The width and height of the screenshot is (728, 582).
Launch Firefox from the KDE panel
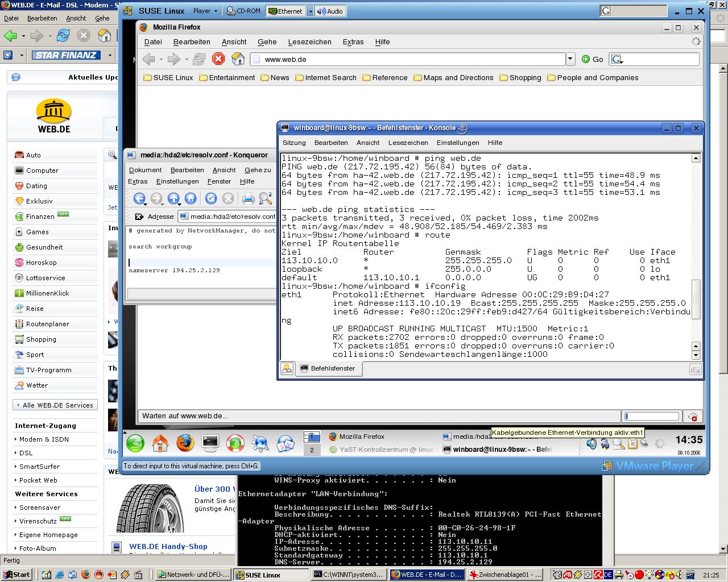[185, 443]
